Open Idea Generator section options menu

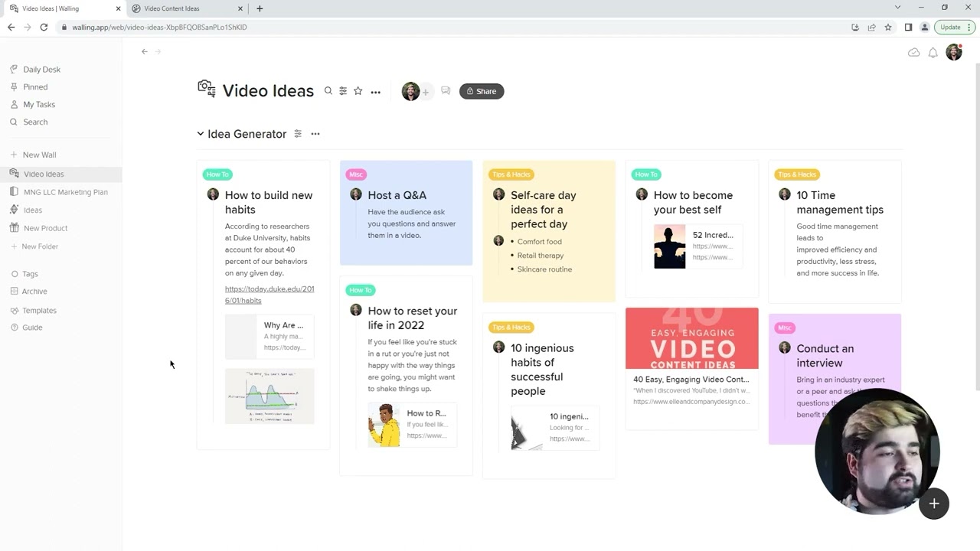pos(315,134)
